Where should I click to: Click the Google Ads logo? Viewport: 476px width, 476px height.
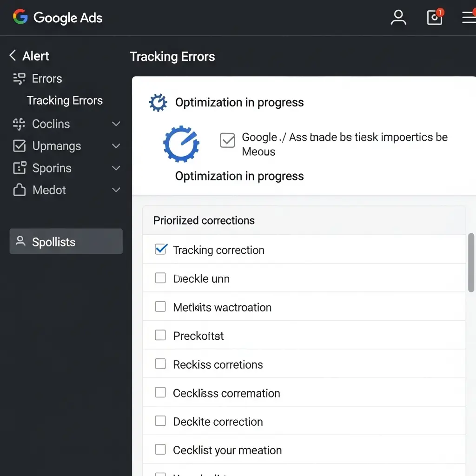[58, 18]
